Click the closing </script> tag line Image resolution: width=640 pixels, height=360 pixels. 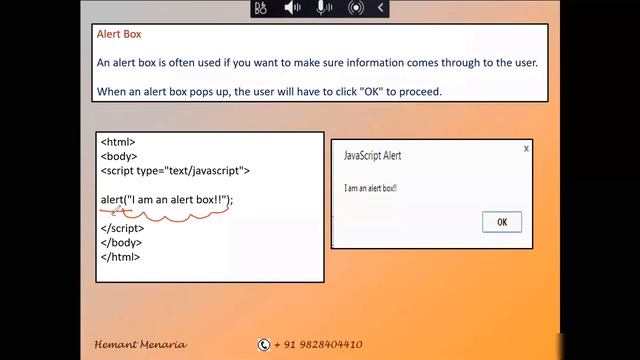pyautogui.click(x=122, y=229)
